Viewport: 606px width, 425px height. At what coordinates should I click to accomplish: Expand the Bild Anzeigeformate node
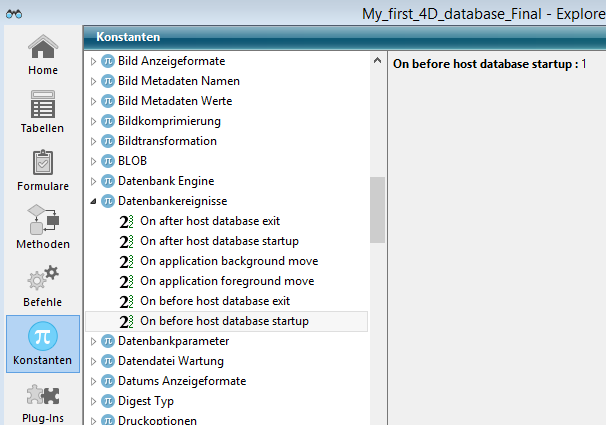pyautogui.click(x=94, y=61)
